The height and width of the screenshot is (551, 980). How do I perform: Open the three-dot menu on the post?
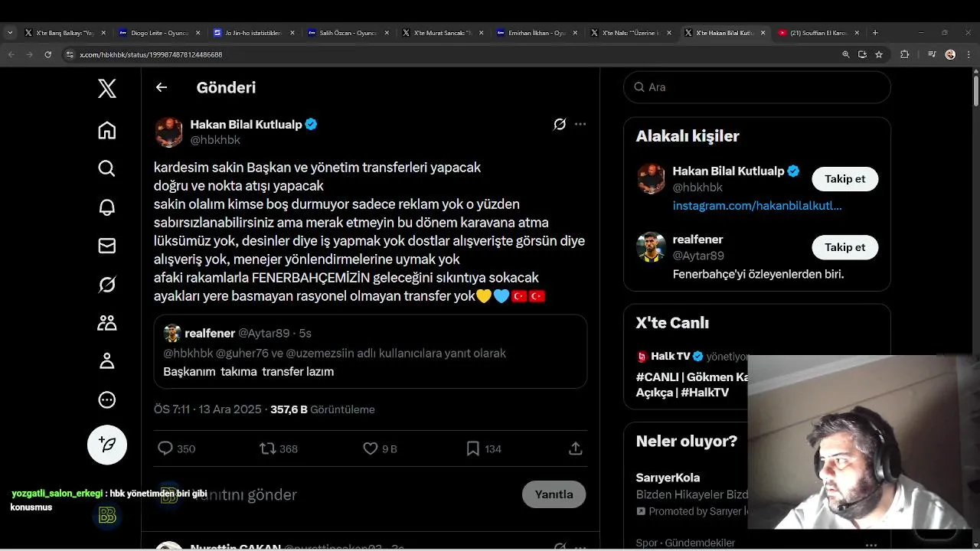point(580,124)
